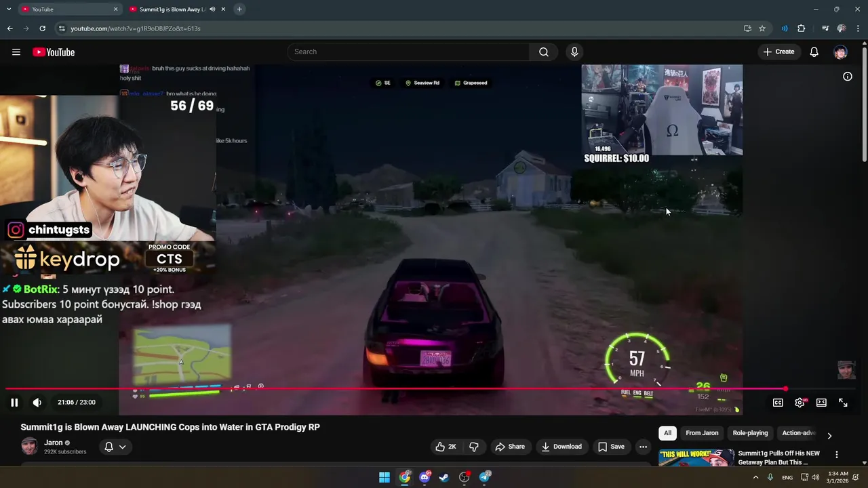Close the first YouTube tab
The image size is (868, 488).
coord(115,9)
